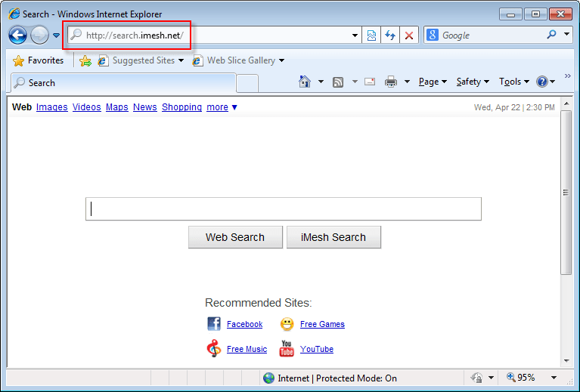Open the Safety menu
This screenshot has width=580, height=392.
(x=473, y=82)
